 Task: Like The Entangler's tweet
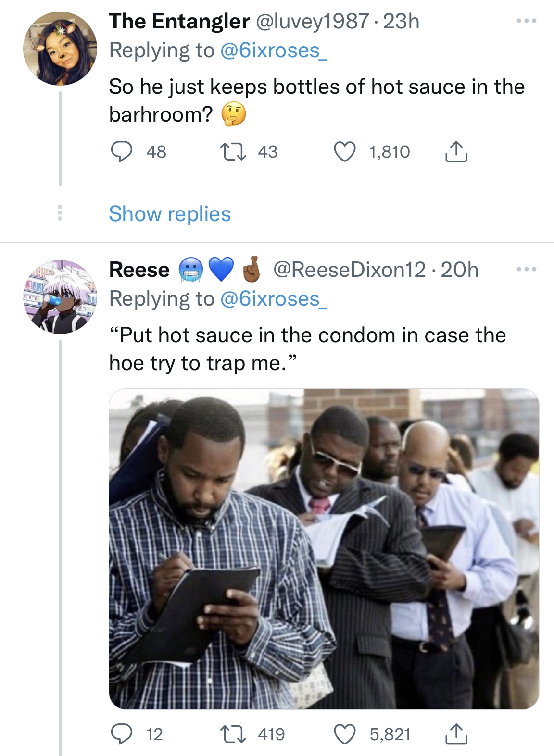(x=345, y=152)
